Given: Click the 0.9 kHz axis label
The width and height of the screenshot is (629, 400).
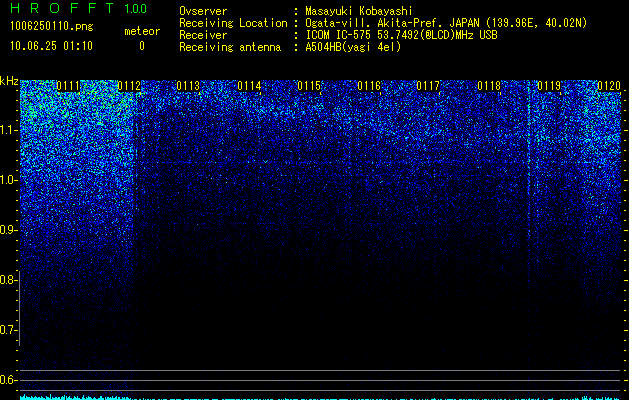Looking at the screenshot, I should (7, 230).
